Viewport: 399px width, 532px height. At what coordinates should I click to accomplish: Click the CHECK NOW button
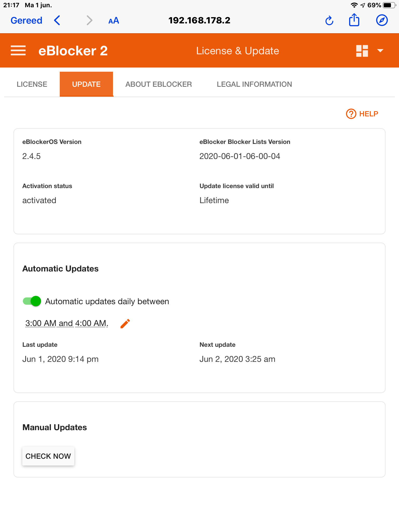click(48, 456)
